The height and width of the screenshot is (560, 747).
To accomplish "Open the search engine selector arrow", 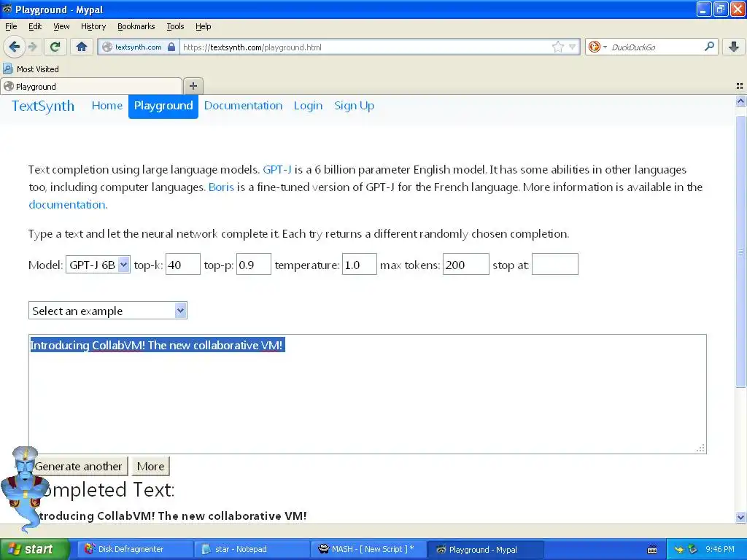I will click(605, 47).
